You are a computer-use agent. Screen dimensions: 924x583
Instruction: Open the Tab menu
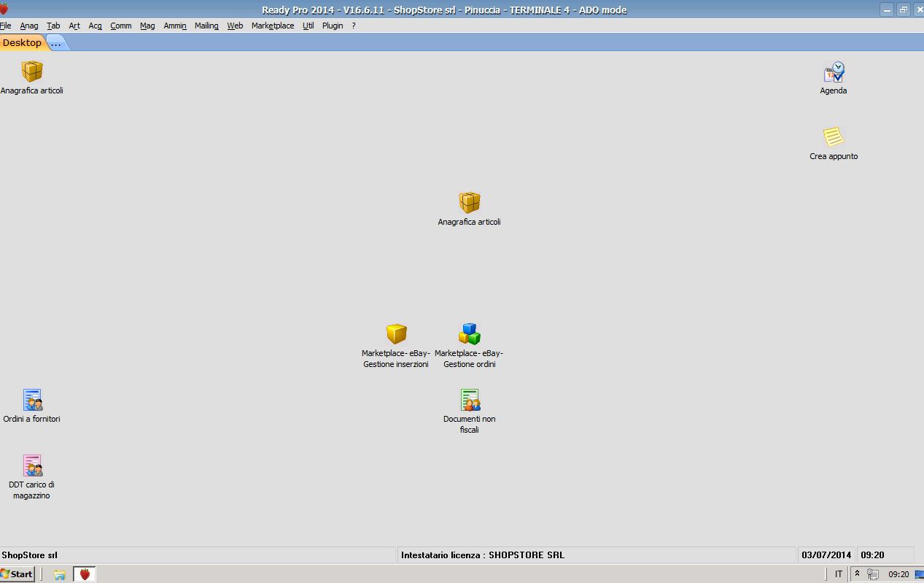click(53, 26)
